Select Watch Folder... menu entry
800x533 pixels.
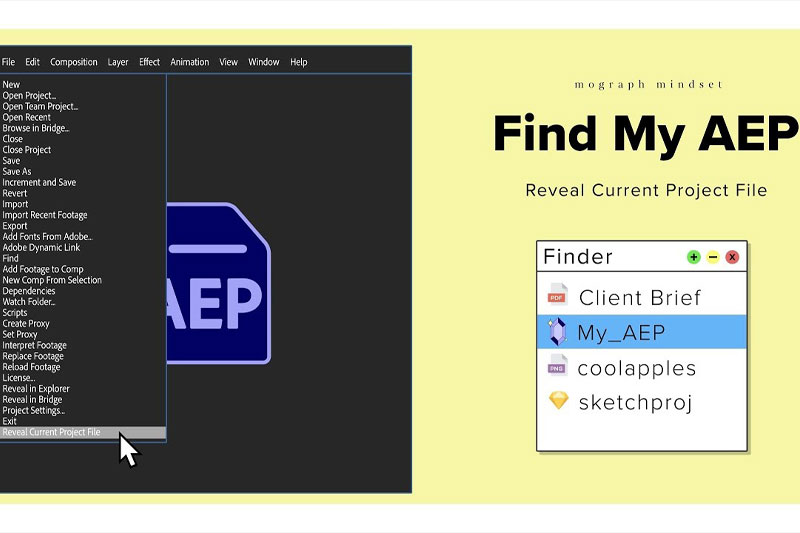pyautogui.click(x=29, y=302)
